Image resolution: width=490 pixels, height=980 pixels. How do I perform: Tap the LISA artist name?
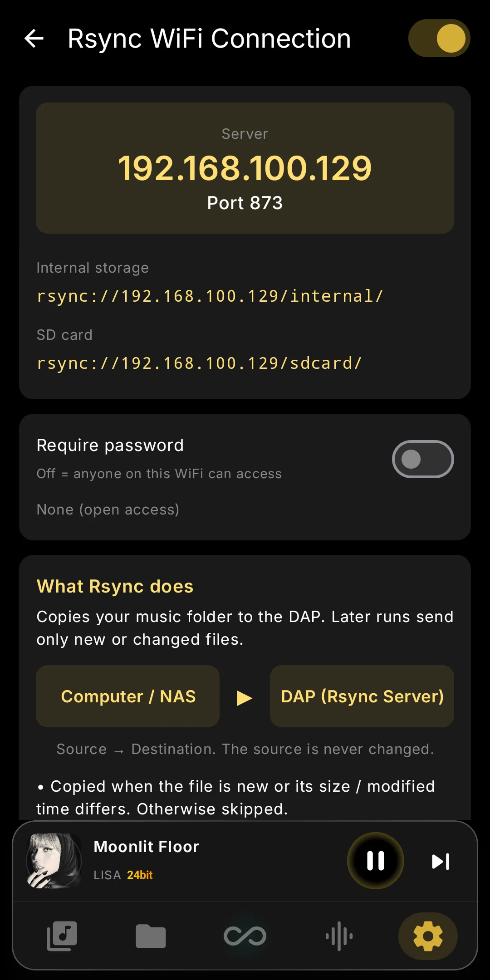coord(107,875)
